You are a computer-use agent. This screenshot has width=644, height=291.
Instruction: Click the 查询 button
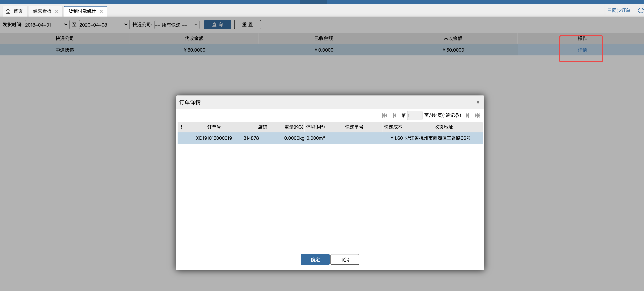click(x=217, y=25)
